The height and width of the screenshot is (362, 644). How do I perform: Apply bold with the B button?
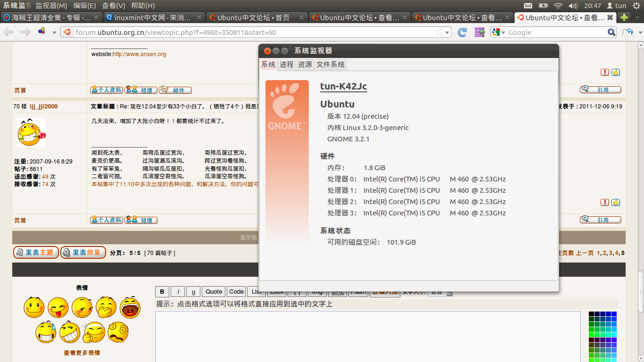162,292
